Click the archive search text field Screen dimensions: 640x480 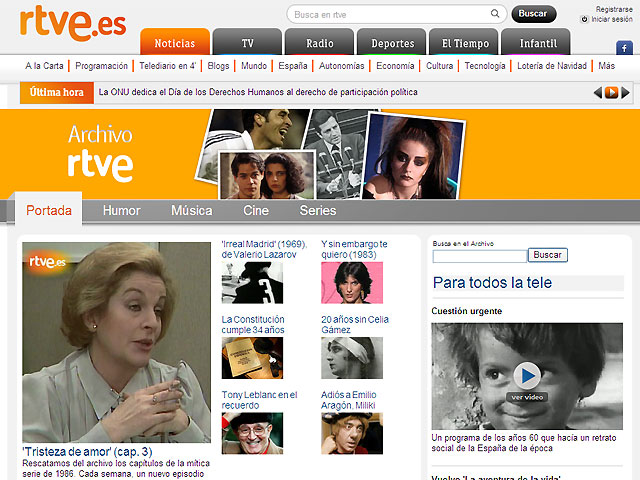[x=479, y=256]
